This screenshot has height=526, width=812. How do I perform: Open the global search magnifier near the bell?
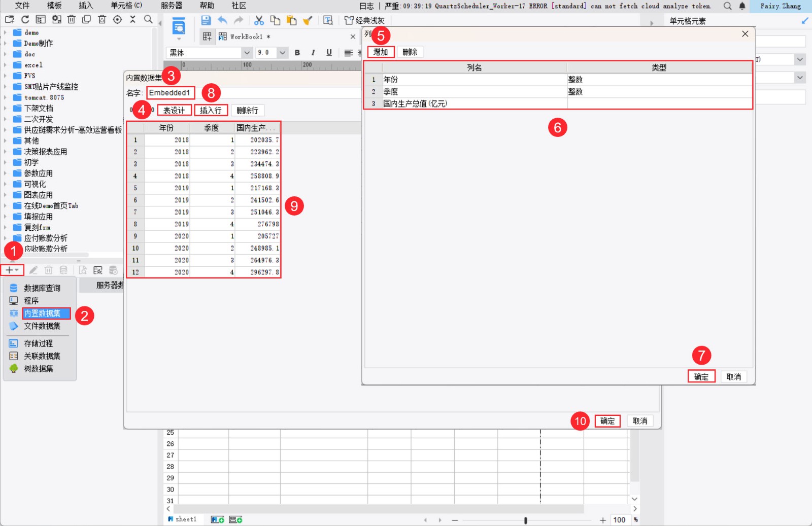pos(728,6)
